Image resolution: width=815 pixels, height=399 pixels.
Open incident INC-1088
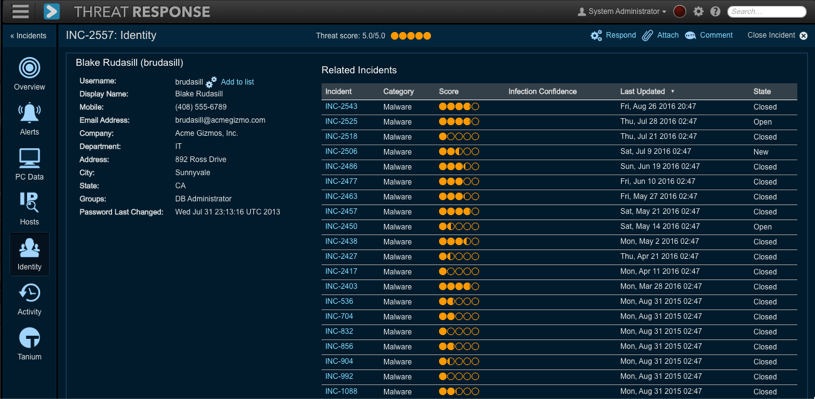[341, 391]
